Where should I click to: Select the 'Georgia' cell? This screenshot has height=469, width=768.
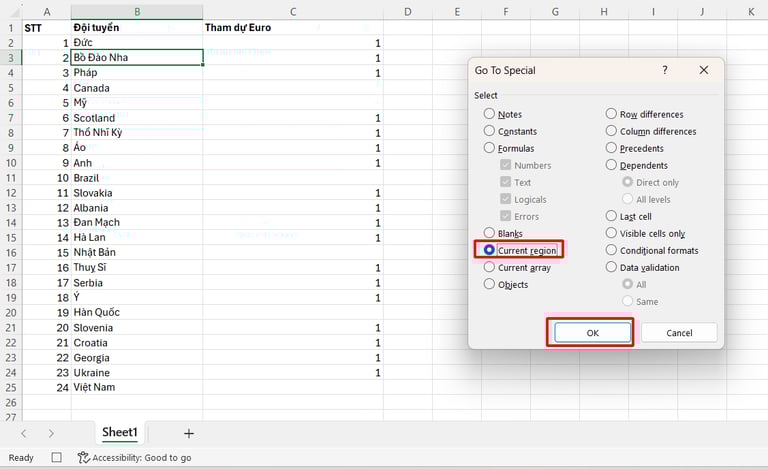tap(137, 357)
